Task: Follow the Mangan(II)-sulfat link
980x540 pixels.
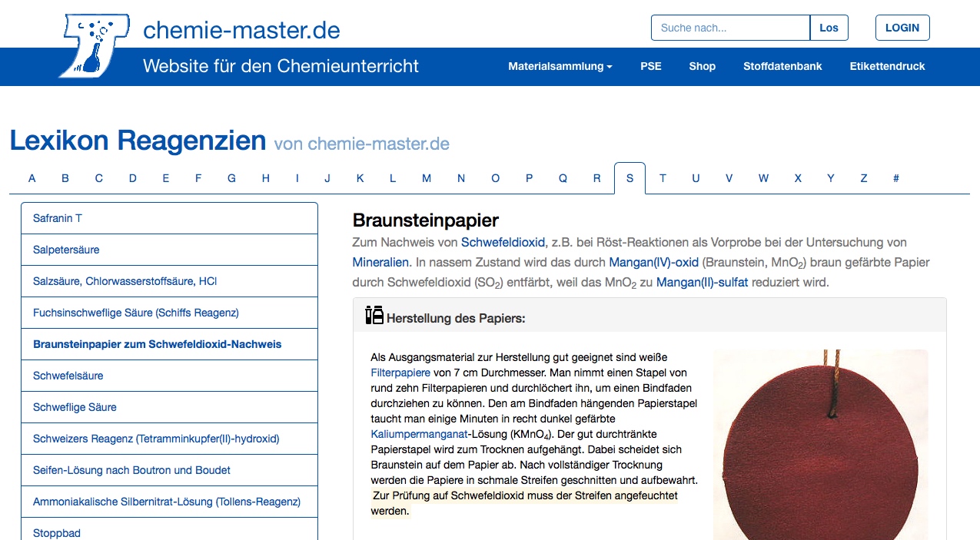Action: pos(703,283)
